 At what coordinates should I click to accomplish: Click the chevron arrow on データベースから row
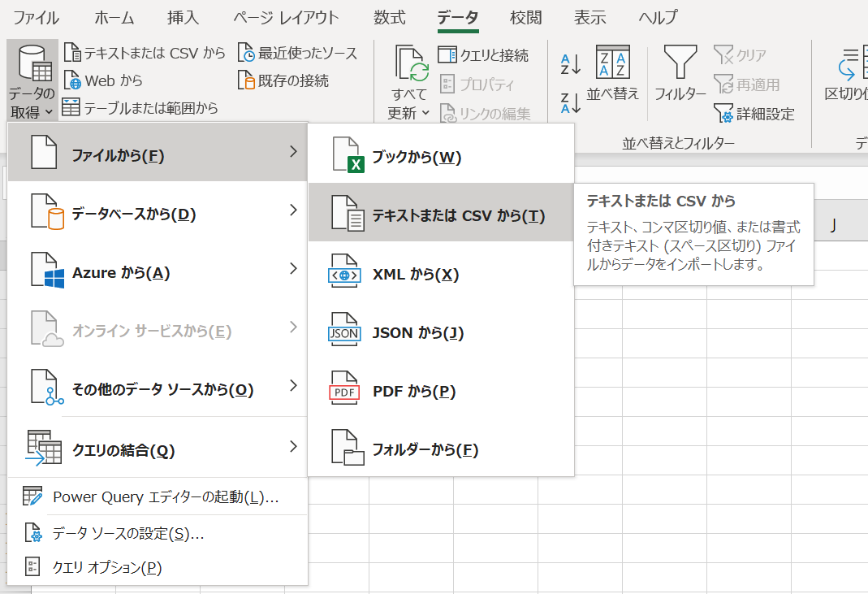(x=294, y=210)
